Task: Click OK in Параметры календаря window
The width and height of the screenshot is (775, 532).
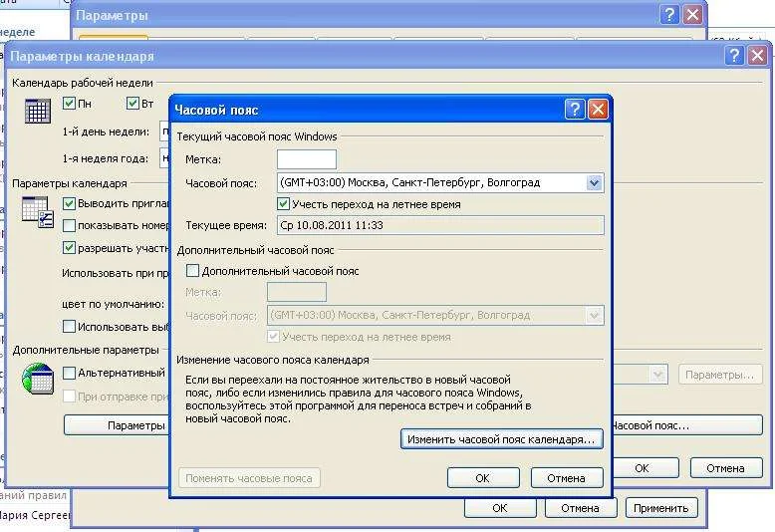Action: [x=645, y=467]
